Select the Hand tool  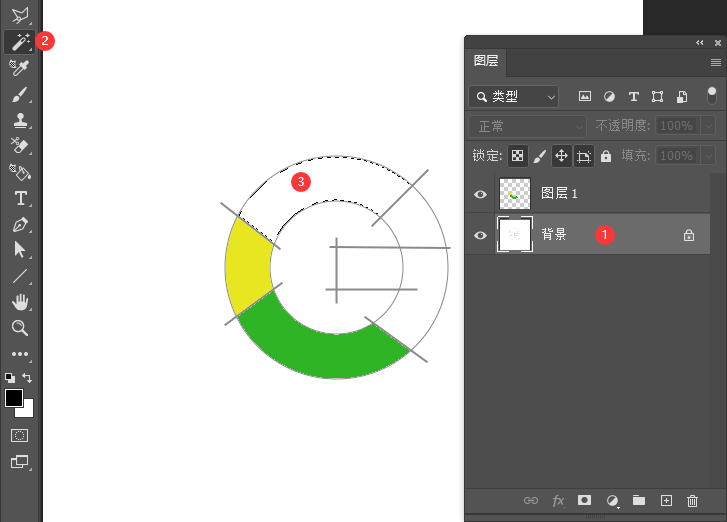coord(19,302)
